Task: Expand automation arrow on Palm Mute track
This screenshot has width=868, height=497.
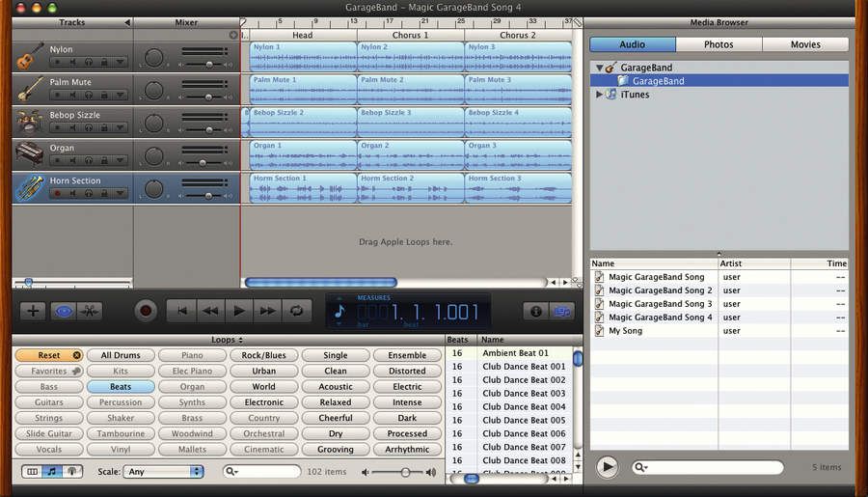Action: (121, 95)
